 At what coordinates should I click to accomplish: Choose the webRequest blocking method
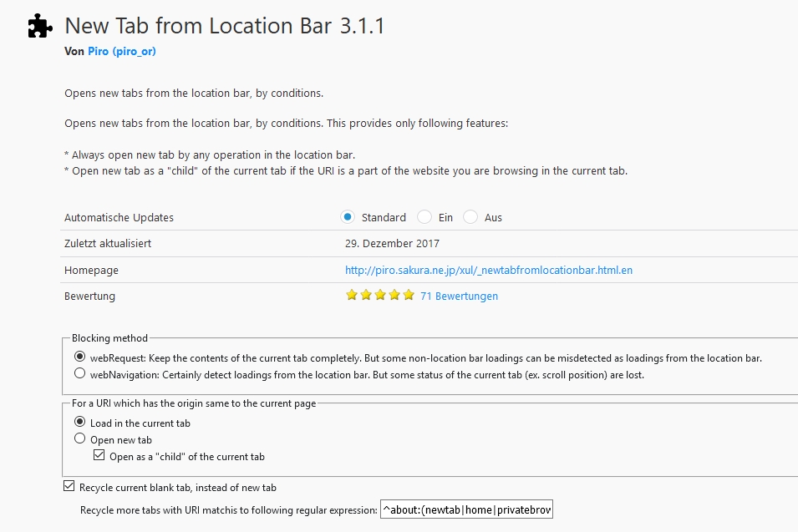tap(80, 357)
